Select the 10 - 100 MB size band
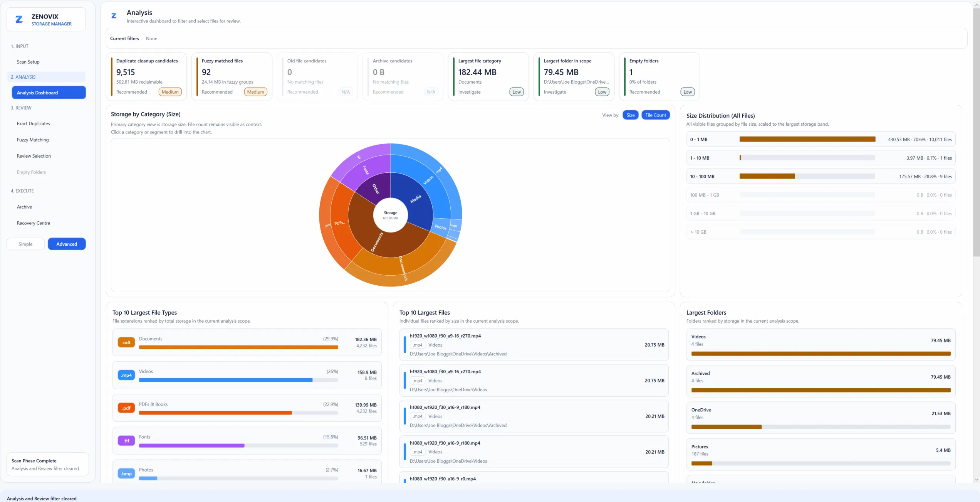Image resolution: width=980 pixels, height=502 pixels. (821, 176)
